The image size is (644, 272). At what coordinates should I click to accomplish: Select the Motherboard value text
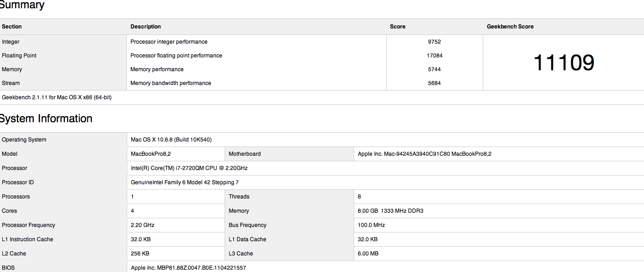point(424,154)
